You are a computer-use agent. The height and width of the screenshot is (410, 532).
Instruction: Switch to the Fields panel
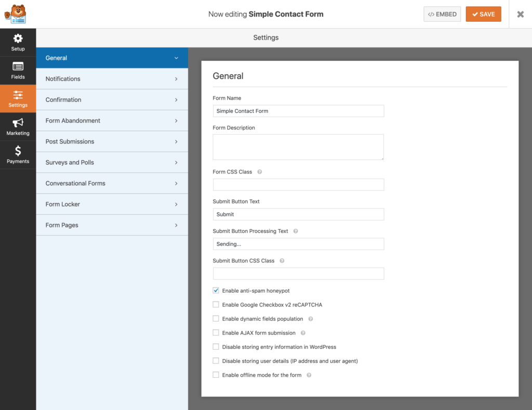pos(18,70)
